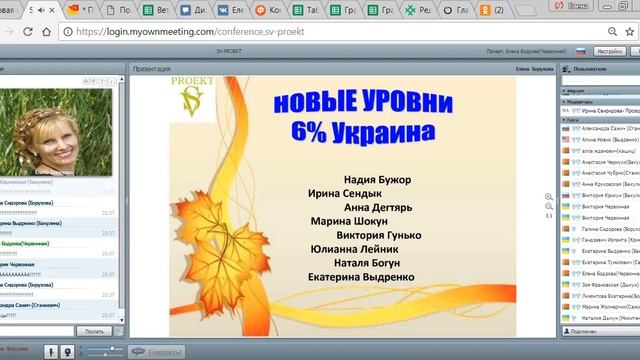Open the options button next to Послать

pos(119,331)
